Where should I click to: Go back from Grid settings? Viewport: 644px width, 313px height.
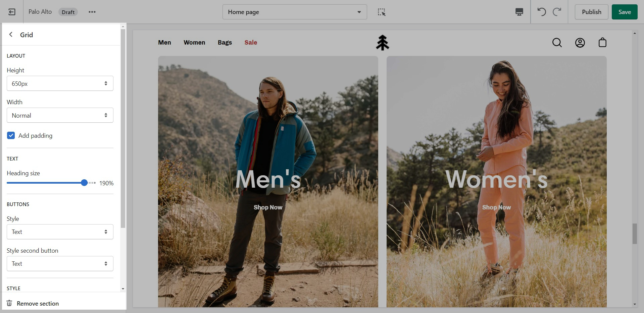[x=11, y=35]
